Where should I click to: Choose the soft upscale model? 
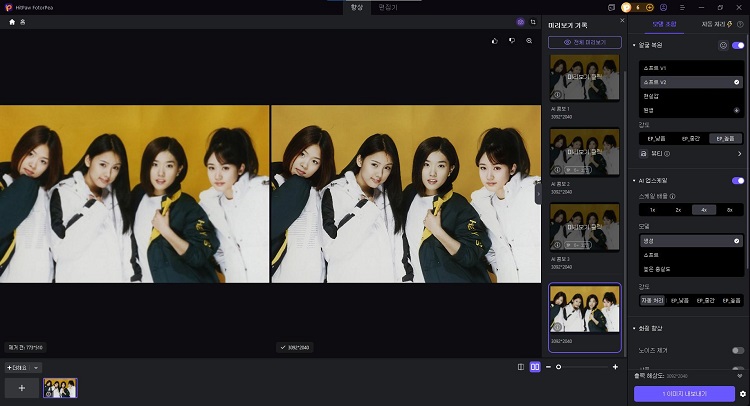(x=691, y=255)
